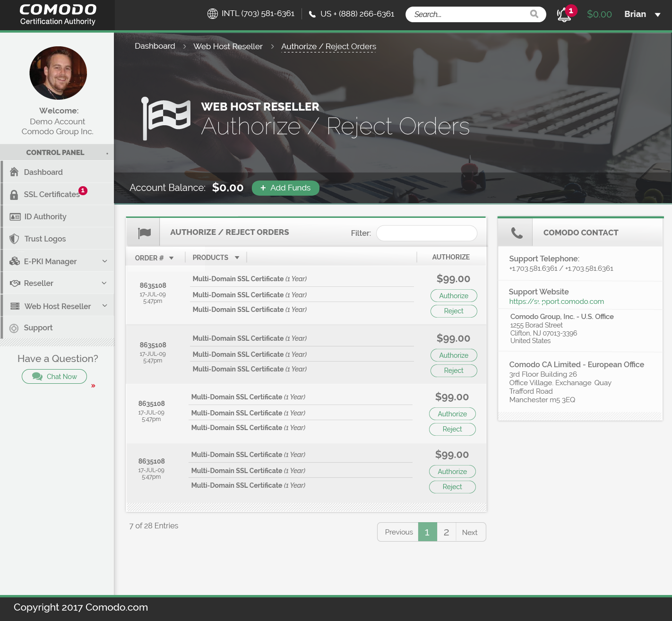The height and width of the screenshot is (621, 672).
Task: Click the magnifier icon in the search box
Action: click(x=534, y=14)
